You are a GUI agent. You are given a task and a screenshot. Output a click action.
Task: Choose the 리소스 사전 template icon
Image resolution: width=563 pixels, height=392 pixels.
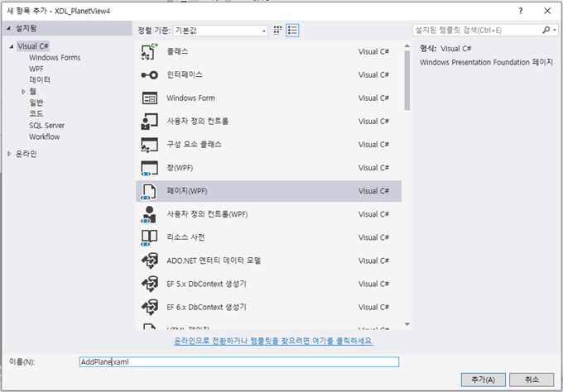point(149,238)
